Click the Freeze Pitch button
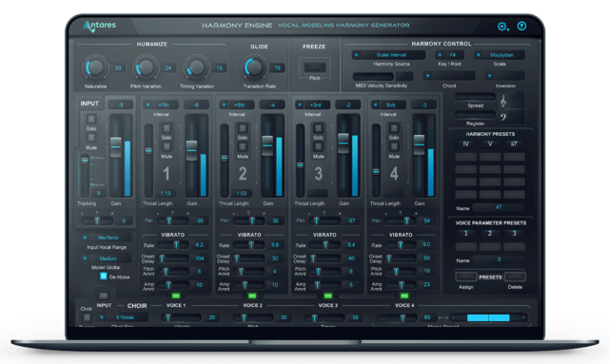Viewport: 609px width, 364px height. click(x=315, y=67)
